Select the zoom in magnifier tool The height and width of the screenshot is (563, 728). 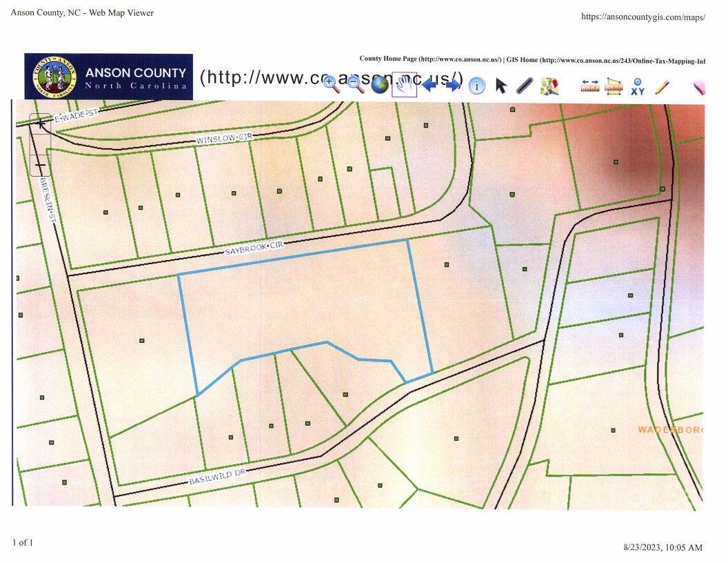coord(330,84)
